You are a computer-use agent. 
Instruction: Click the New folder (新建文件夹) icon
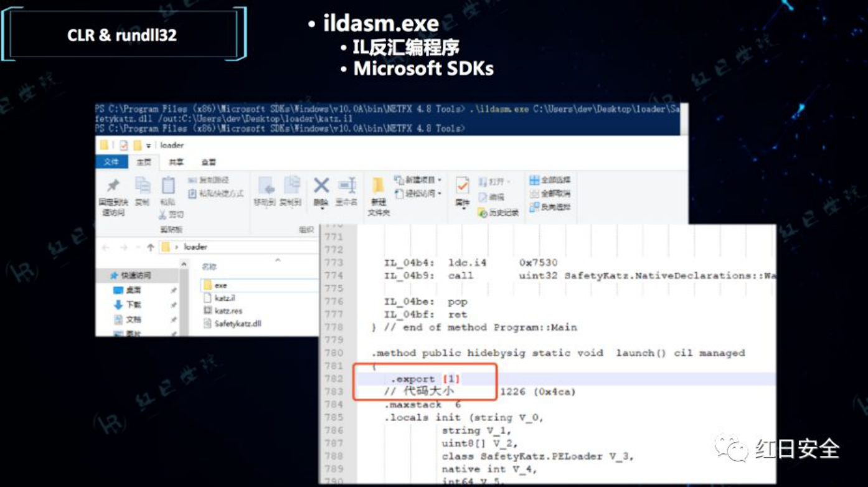[x=378, y=186]
